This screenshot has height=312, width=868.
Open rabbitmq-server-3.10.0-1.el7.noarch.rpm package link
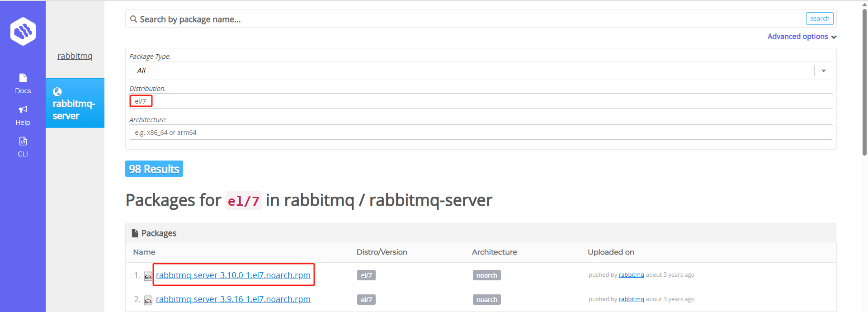pyautogui.click(x=233, y=275)
